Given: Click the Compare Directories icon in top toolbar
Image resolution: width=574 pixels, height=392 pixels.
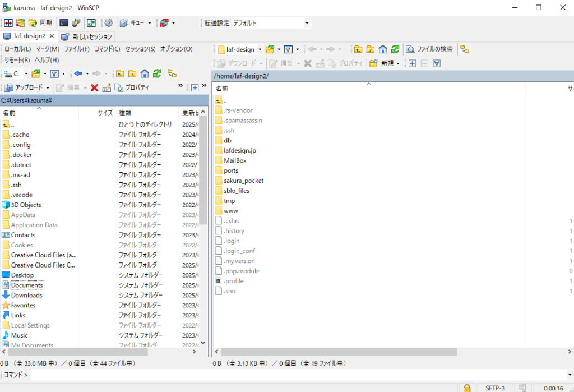Looking at the screenshot, I should 8,23.
